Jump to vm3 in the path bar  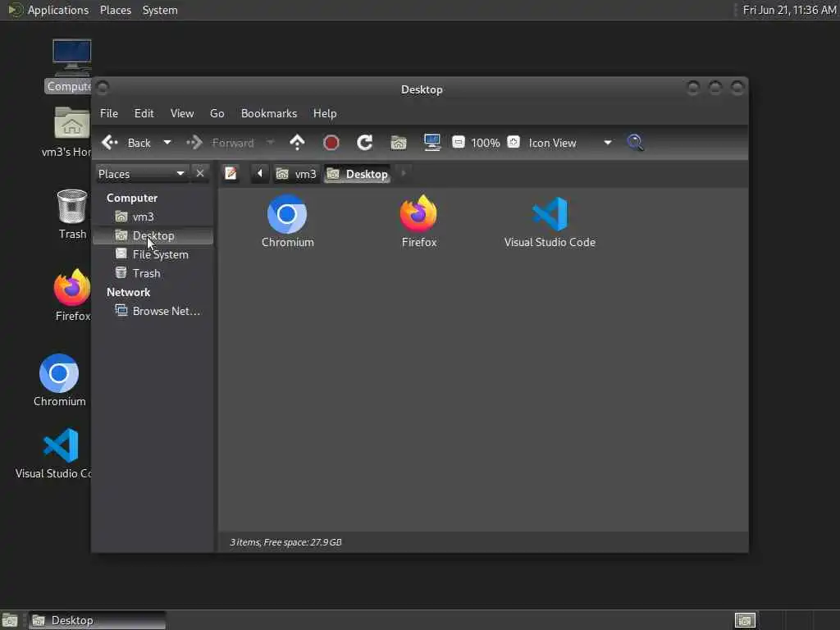(296, 174)
